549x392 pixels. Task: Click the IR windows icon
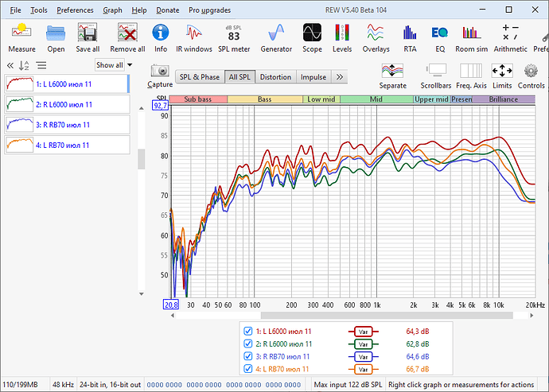194,38
